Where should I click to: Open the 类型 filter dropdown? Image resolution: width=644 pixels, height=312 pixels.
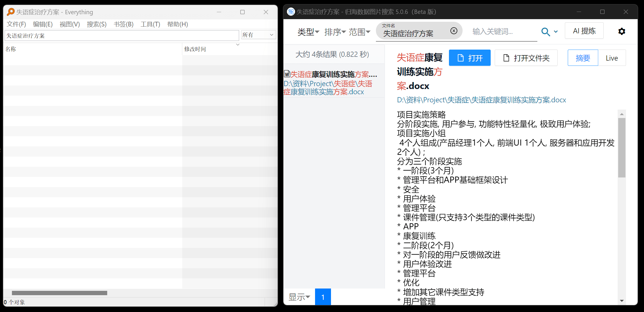pyautogui.click(x=308, y=32)
